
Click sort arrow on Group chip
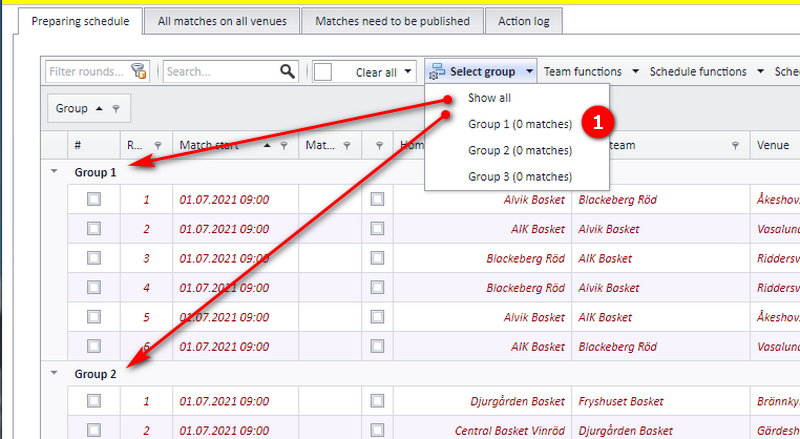[x=99, y=108]
